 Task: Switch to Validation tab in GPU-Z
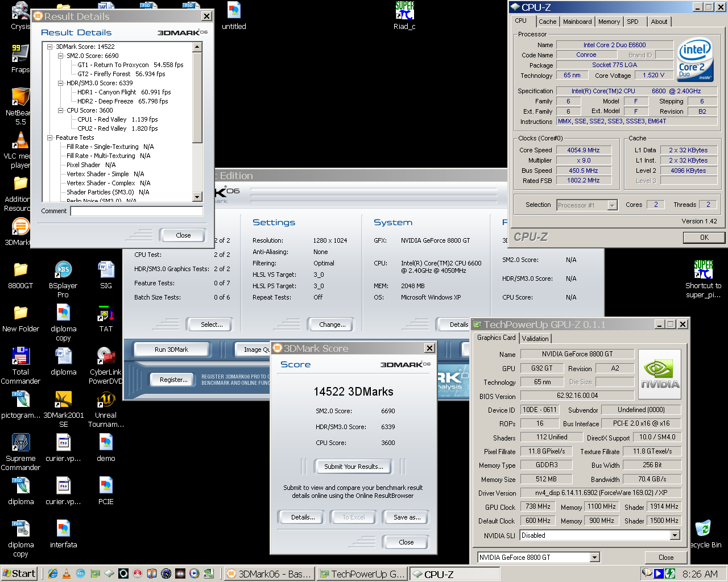(x=535, y=338)
